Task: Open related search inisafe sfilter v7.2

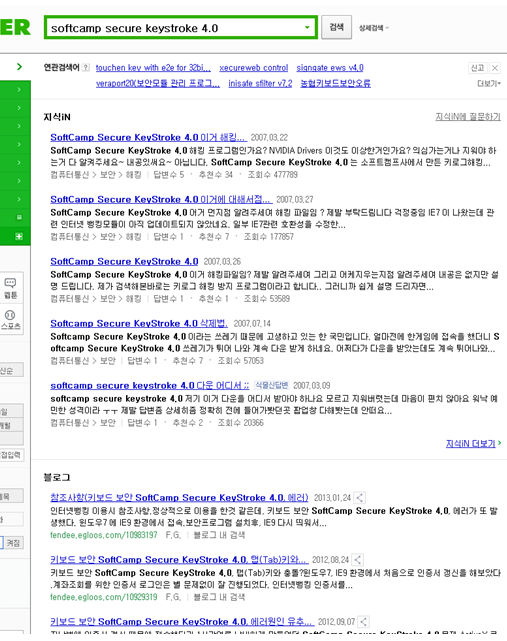Action: point(260,83)
